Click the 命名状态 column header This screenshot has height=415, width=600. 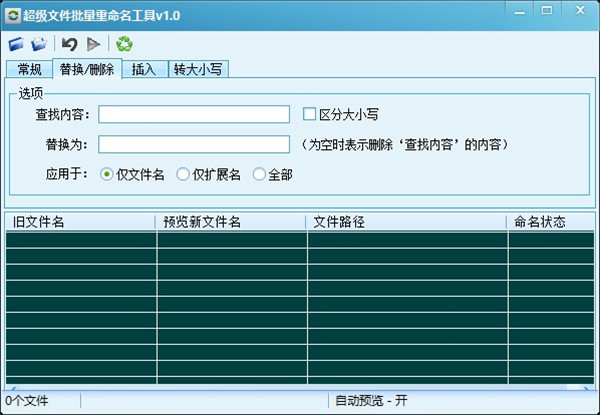[551, 222]
